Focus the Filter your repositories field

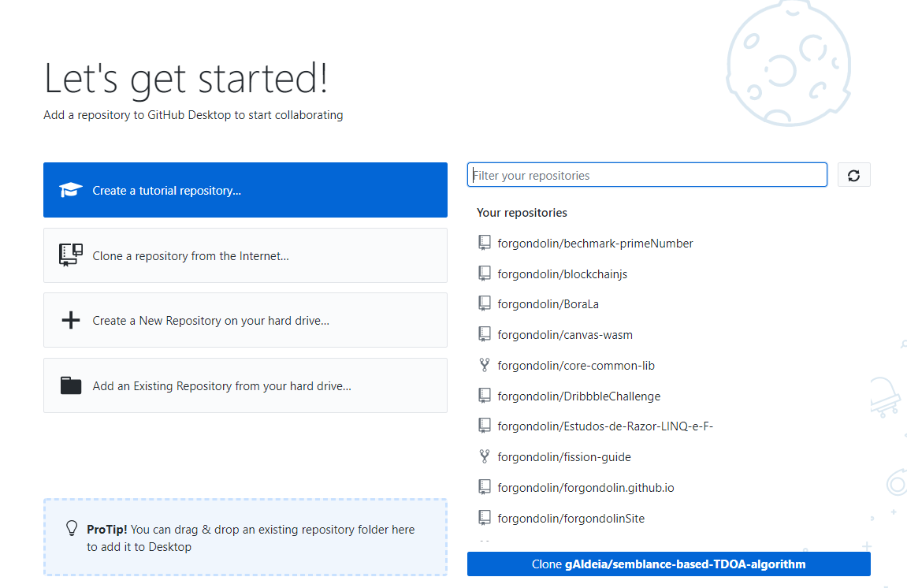pos(647,175)
